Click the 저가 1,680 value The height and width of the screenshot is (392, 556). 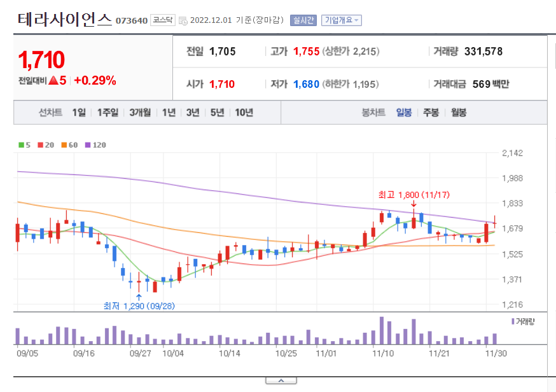pos(307,84)
